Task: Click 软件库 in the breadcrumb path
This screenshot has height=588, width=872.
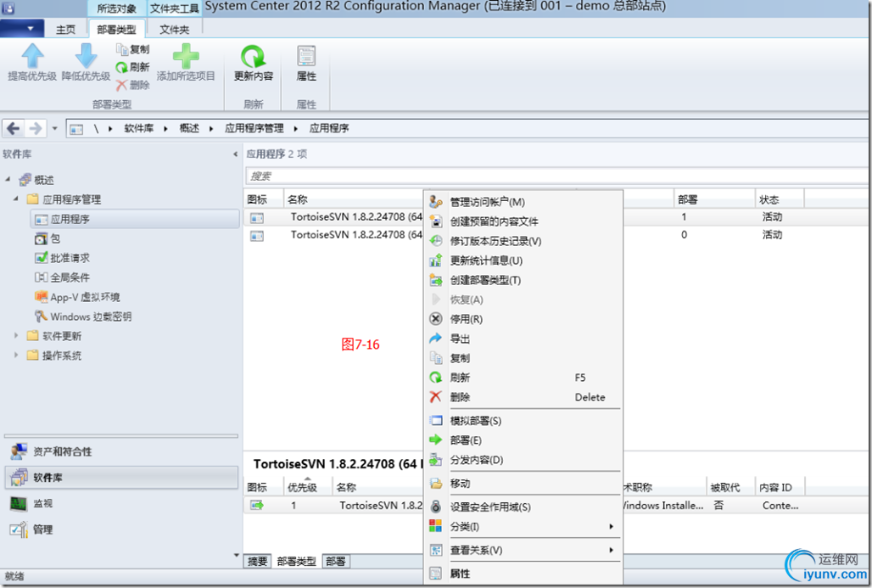Action: (138, 128)
